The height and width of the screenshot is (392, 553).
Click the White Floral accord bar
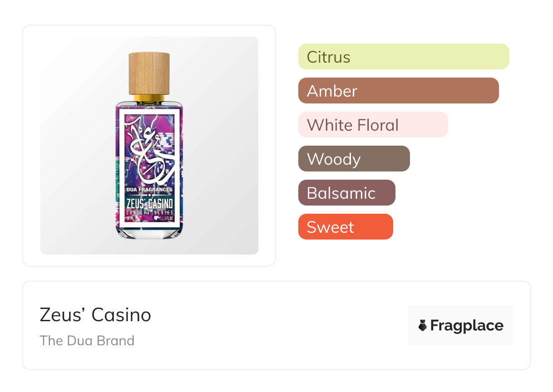373,125
